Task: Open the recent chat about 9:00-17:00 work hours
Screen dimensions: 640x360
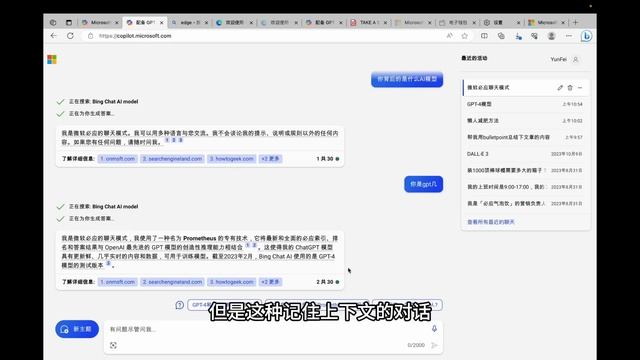Action: [x=525, y=187]
